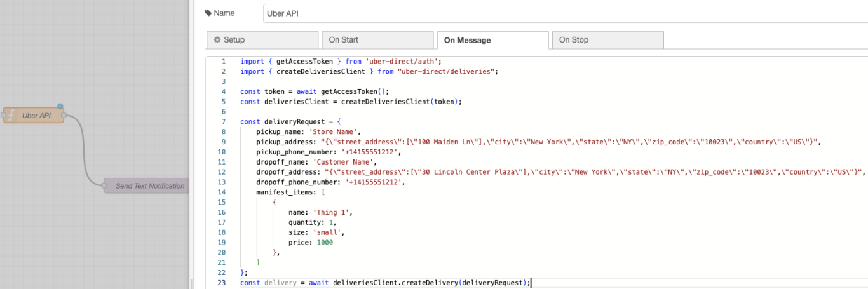Image resolution: width=868 pixels, height=289 pixels.
Task: Click the input port of Send Text Notification
Action: pos(105,186)
